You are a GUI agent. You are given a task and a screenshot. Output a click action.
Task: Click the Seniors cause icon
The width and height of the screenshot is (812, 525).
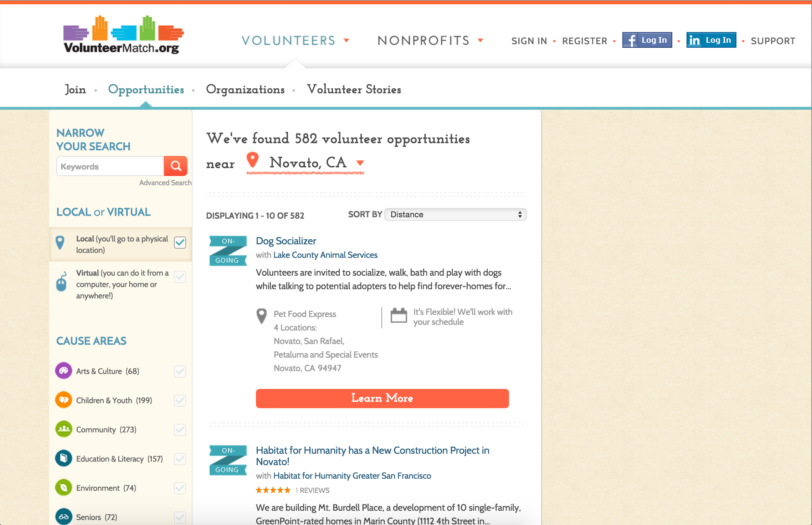tap(63, 517)
